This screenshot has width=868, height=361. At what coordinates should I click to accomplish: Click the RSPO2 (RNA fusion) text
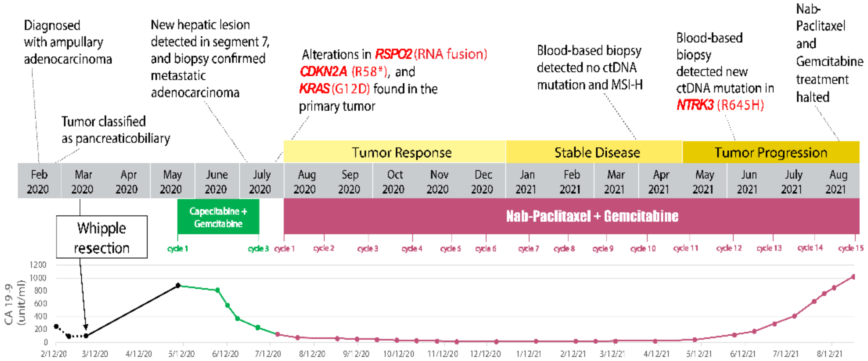(x=431, y=54)
